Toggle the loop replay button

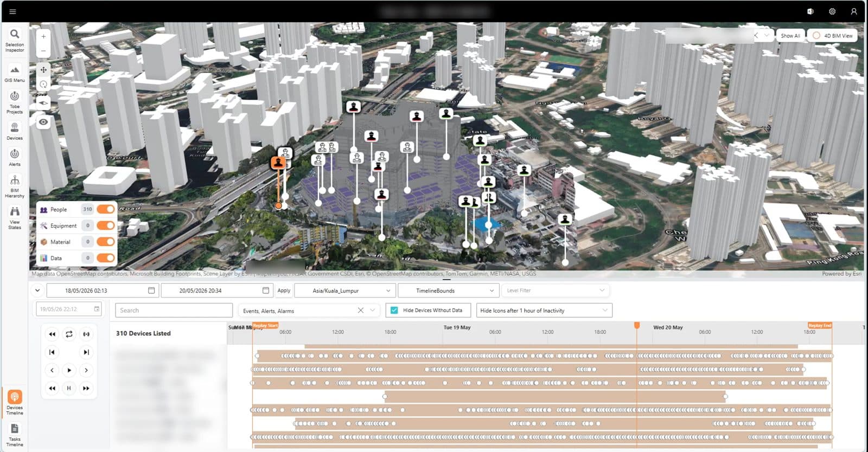coord(69,334)
